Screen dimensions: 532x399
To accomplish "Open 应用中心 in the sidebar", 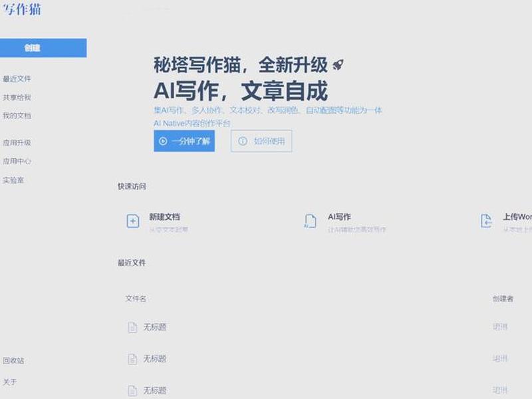I will coord(17,161).
